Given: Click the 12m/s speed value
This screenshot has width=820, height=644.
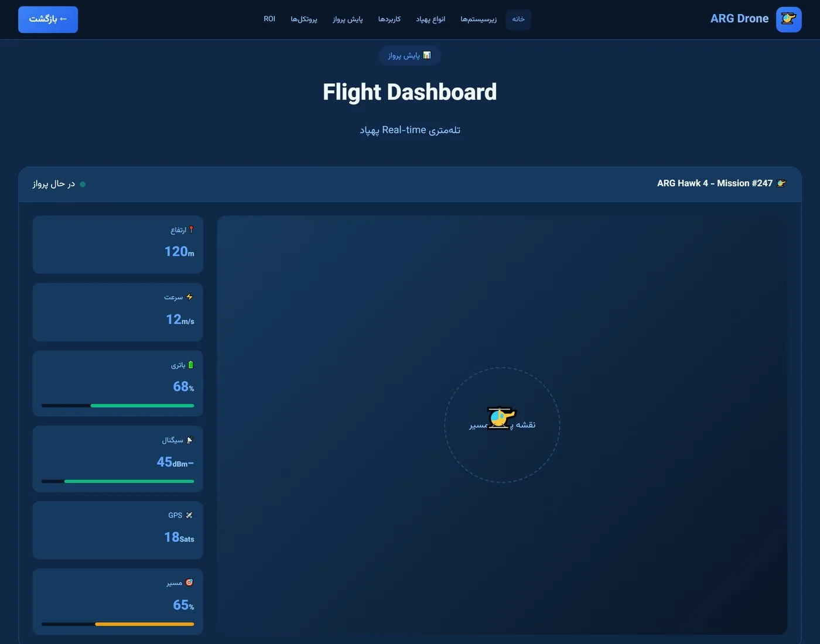Looking at the screenshot, I should [x=180, y=320].
